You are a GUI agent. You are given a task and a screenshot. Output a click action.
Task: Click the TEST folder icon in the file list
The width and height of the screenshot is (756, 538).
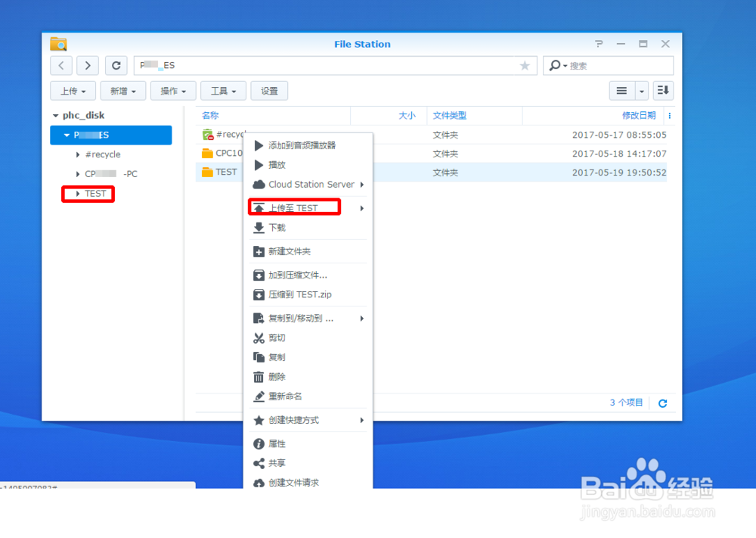point(207,173)
